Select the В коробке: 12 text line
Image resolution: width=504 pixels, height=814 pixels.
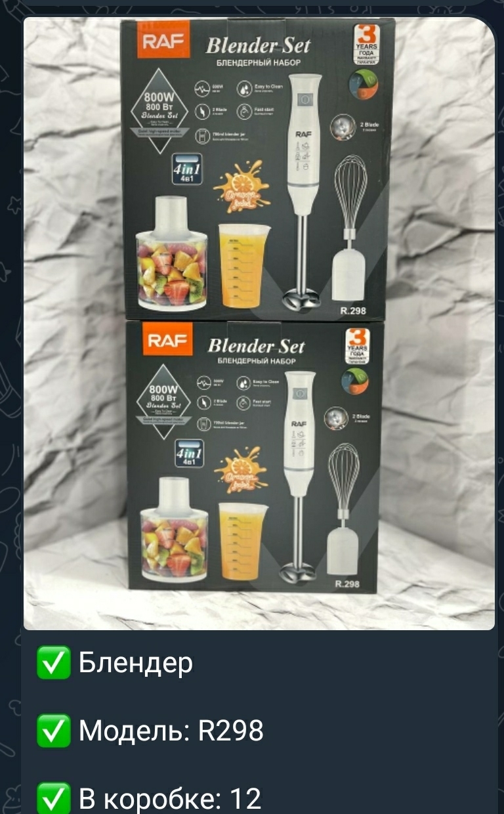tap(170, 799)
